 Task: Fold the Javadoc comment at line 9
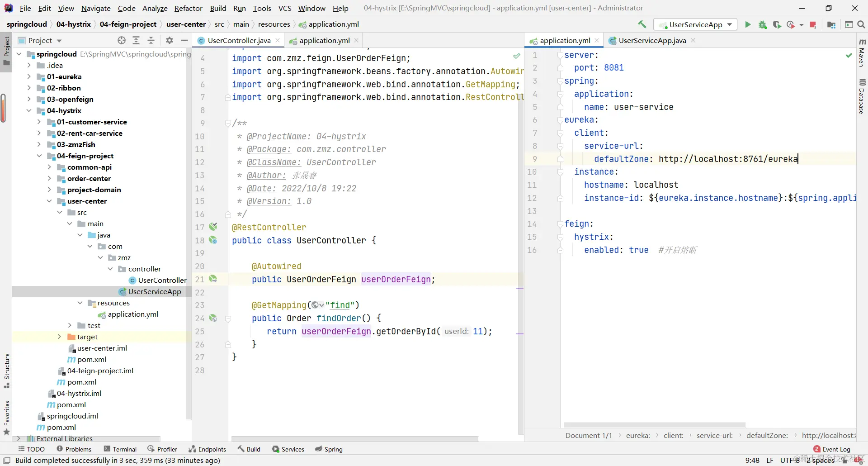[x=228, y=123]
